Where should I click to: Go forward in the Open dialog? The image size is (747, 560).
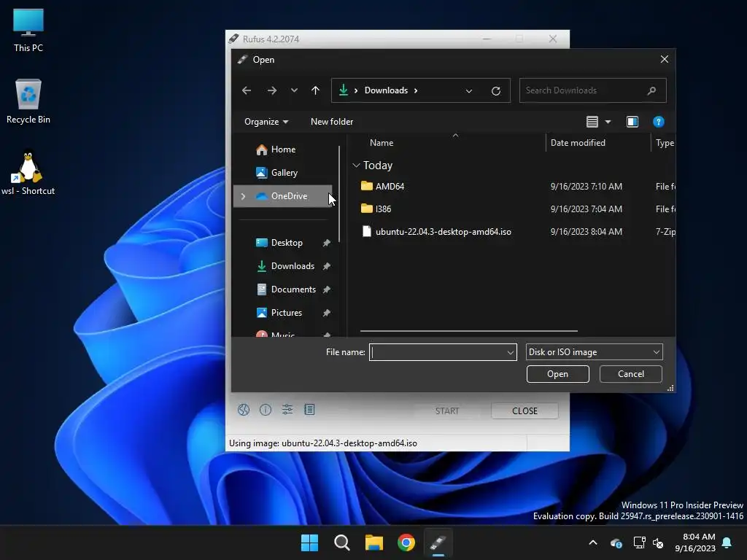(271, 90)
